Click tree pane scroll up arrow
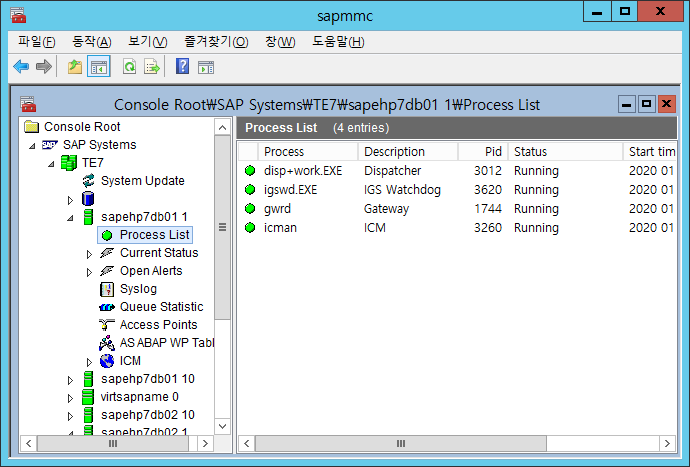The width and height of the screenshot is (690, 467). click(x=223, y=128)
